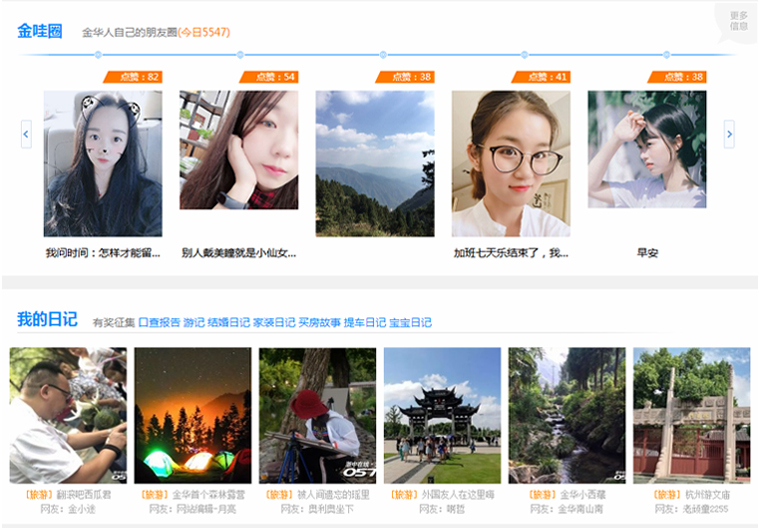Go to the 结婚日记 category
759x528 pixels.
click(228, 323)
